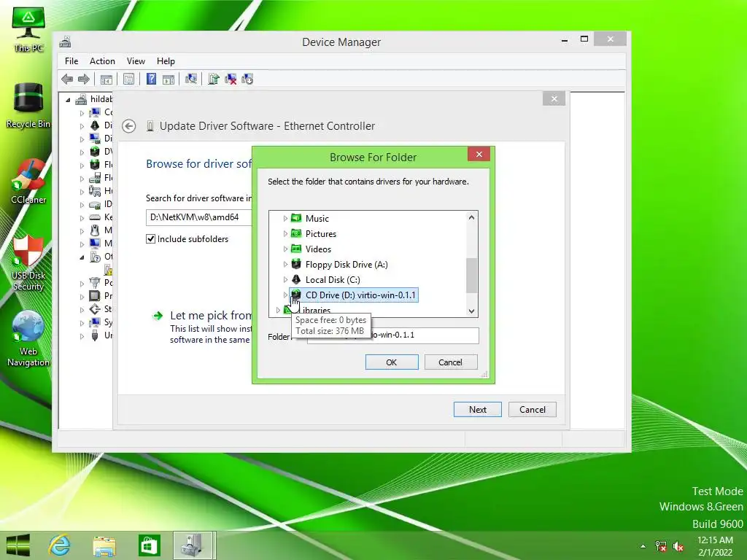The width and height of the screenshot is (747, 560).
Task: Click the blue Help question mark toolbar icon
Action: [151, 79]
